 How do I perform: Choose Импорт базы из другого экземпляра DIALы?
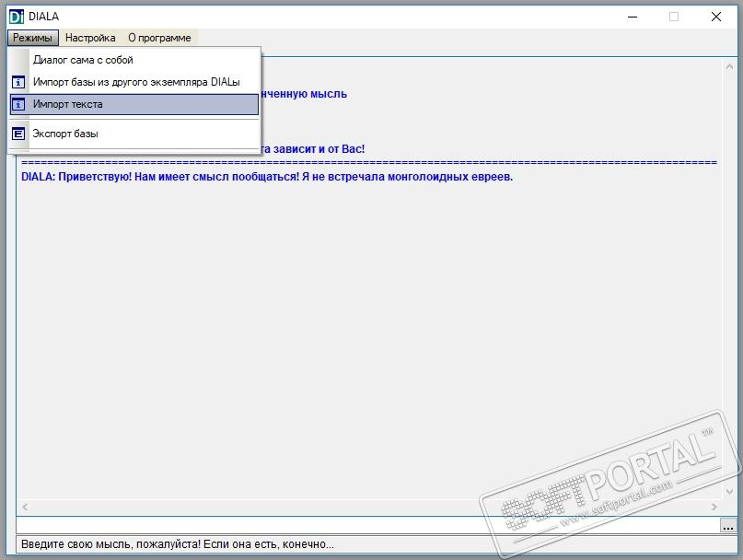pyautogui.click(x=134, y=82)
